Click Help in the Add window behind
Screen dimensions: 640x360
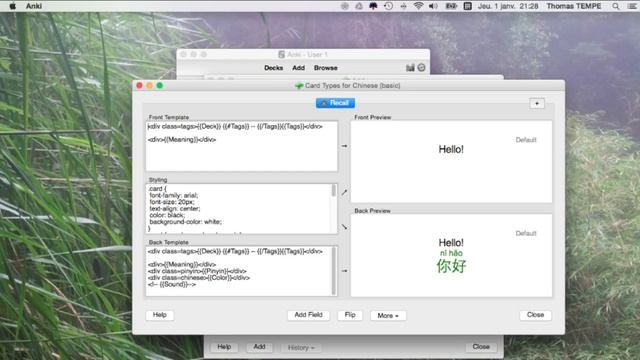[224, 347]
